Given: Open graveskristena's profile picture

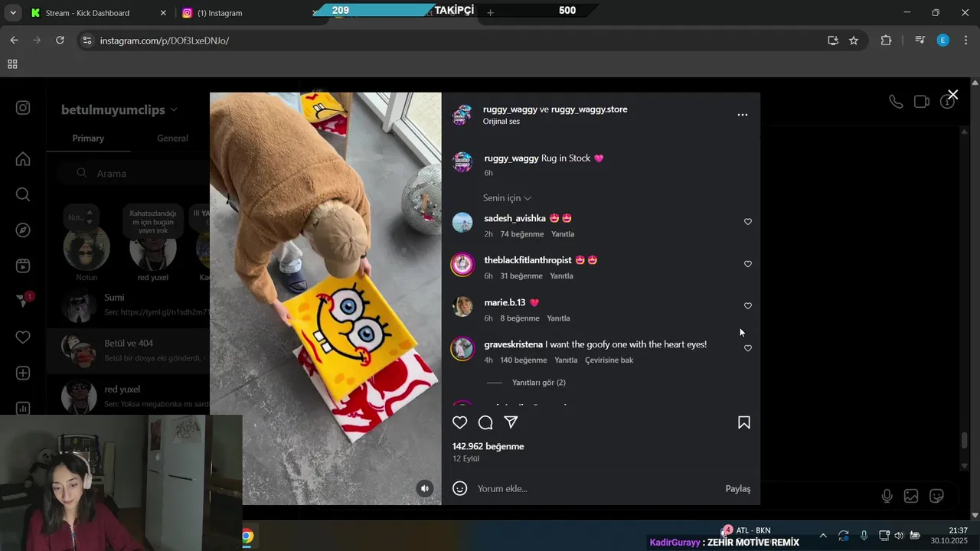Looking at the screenshot, I should (x=462, y=348).
